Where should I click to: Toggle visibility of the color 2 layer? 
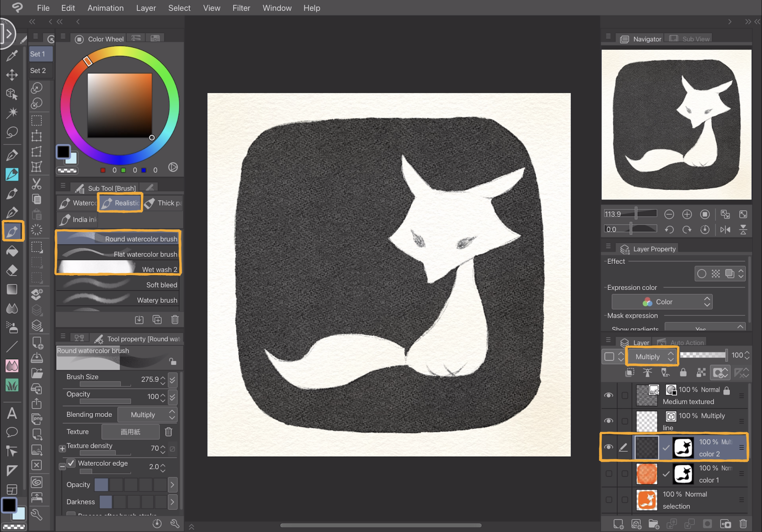[609, 447]
